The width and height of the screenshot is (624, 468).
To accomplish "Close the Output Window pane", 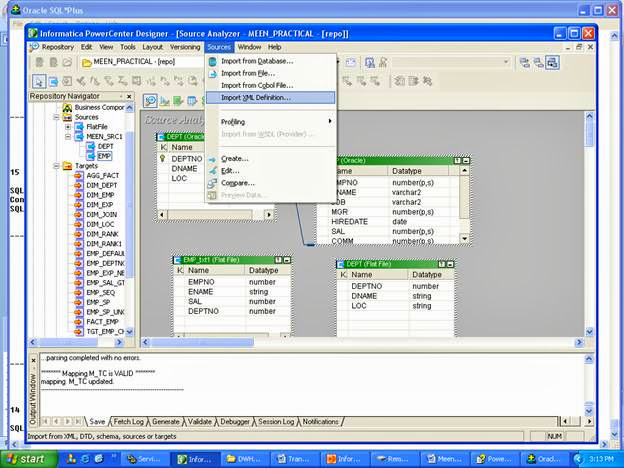I will (33, 361).
